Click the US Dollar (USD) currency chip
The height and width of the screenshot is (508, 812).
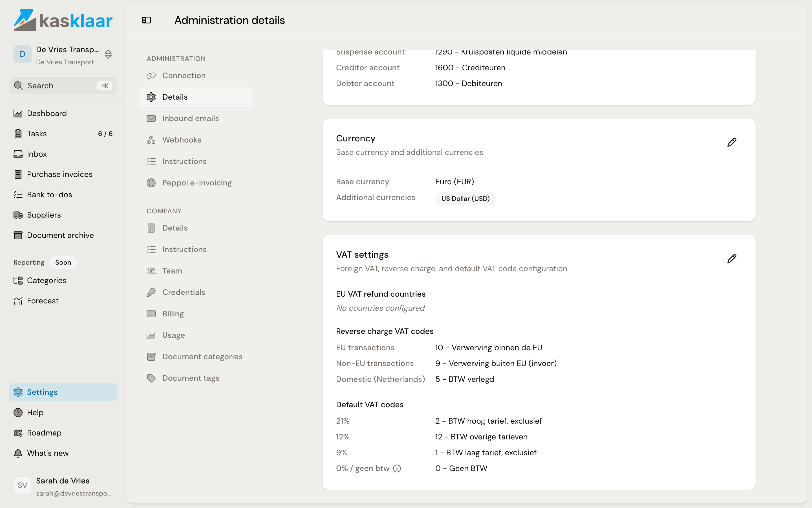click(465, 199)
